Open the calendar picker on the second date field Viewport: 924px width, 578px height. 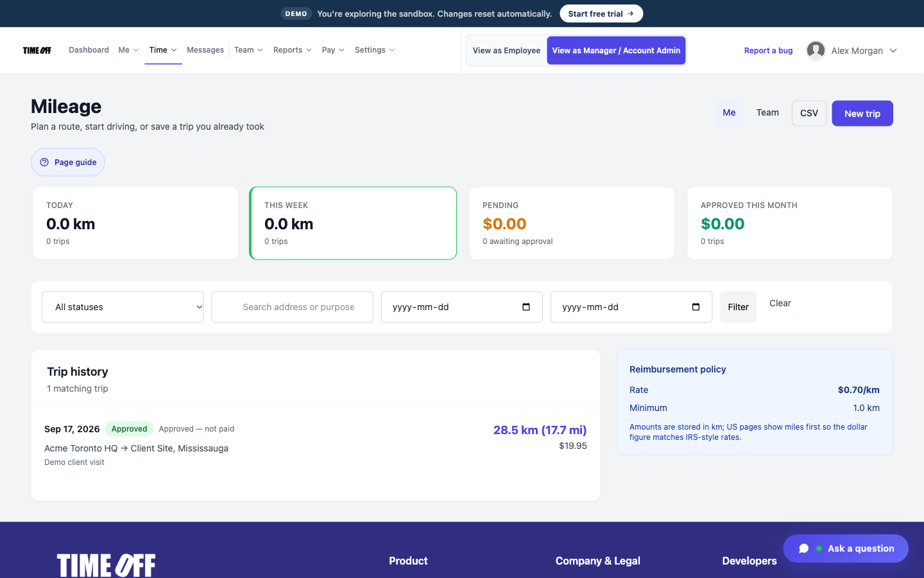696,307
